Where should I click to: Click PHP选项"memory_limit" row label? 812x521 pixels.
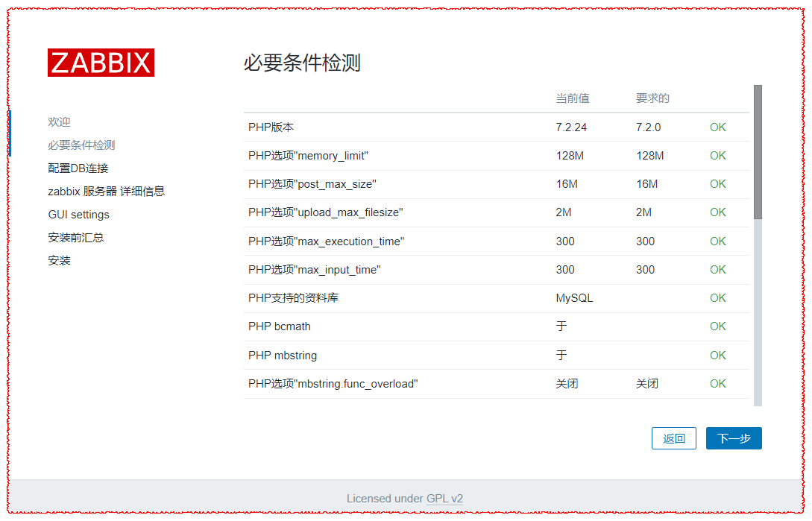pyautogui.click(x=308, y=156)
